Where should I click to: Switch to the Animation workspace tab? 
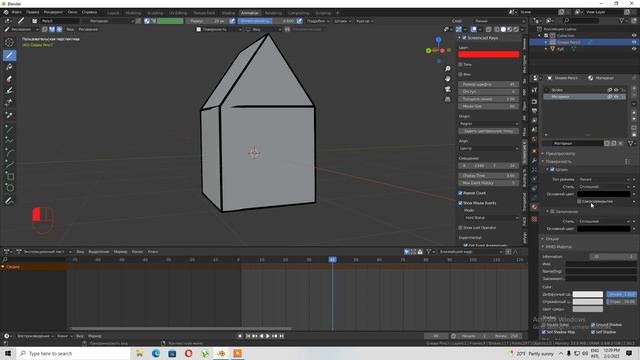tap(249, 13)
